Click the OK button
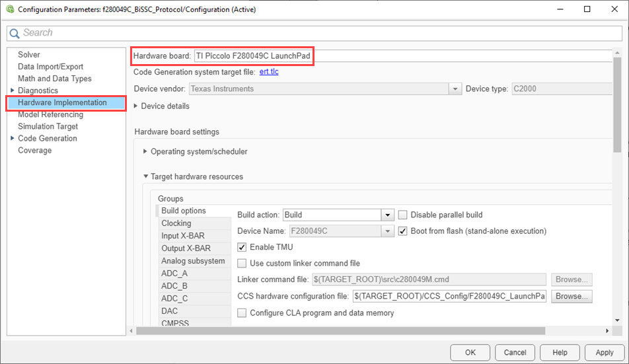 [470, 353]
